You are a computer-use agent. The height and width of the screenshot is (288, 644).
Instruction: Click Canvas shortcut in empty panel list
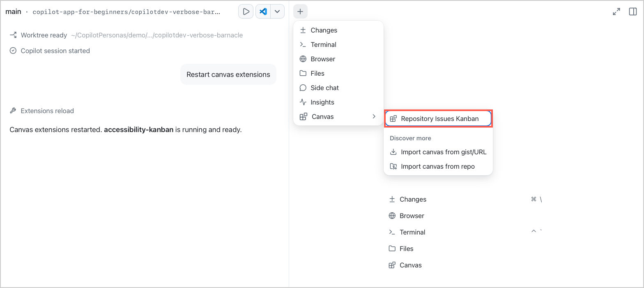[465, 265]
